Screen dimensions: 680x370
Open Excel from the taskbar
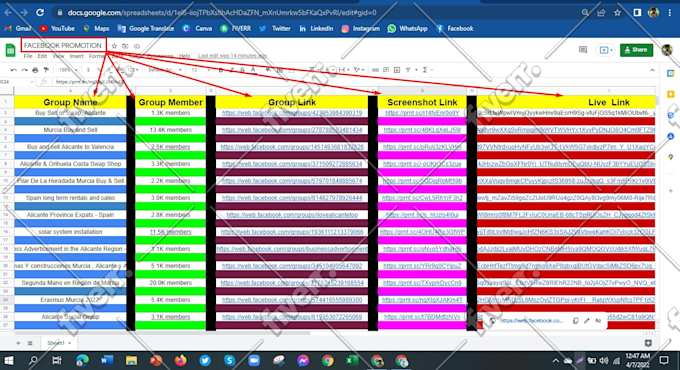coord(352,360)
